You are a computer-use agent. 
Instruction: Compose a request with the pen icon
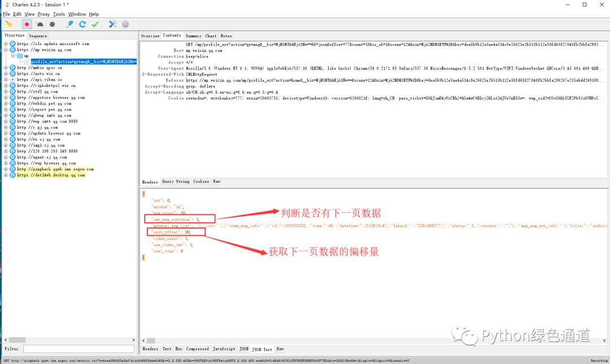(69, 24)
